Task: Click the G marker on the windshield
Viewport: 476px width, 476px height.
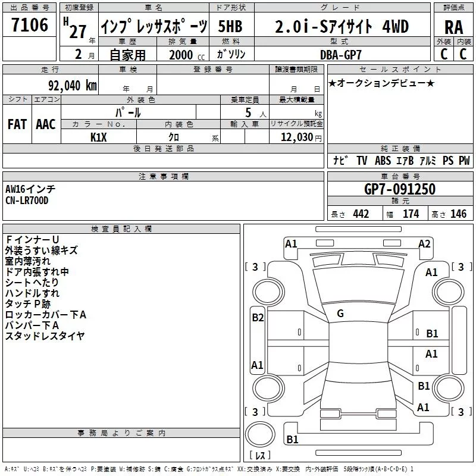Action: pos(340,313)
